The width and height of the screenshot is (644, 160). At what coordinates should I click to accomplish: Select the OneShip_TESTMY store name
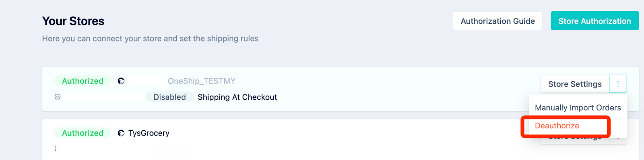tap(201, 81)
